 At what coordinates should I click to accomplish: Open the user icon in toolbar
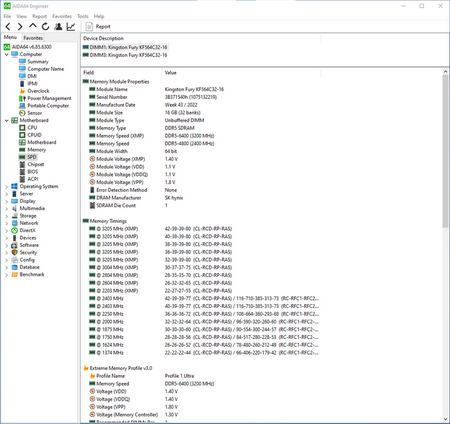(x=58, y=27)
